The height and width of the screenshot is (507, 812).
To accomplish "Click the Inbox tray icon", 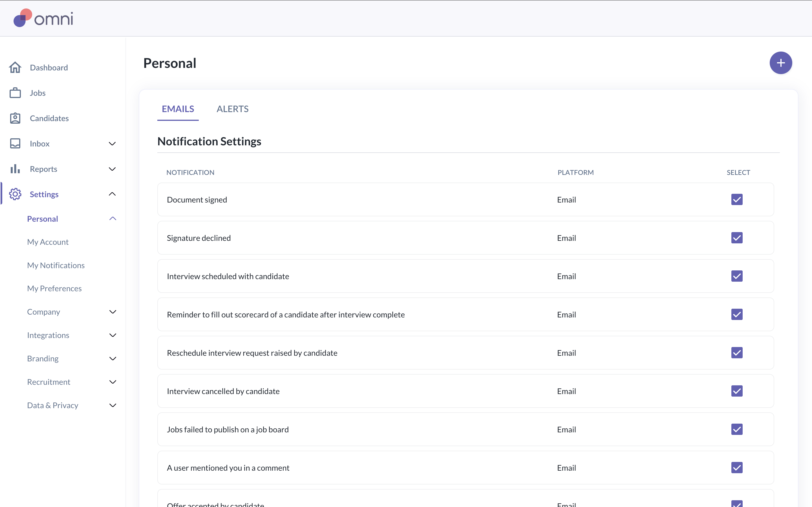I will click(x=15, y=144).
